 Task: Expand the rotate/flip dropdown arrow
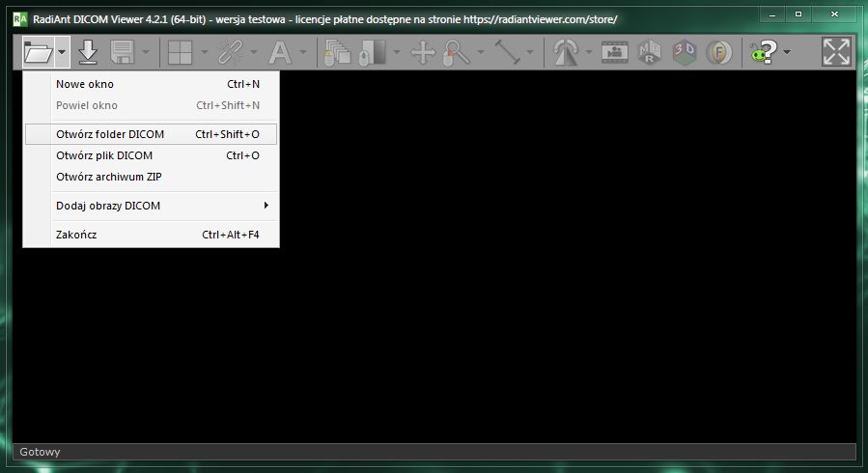(x=588, y=52)
